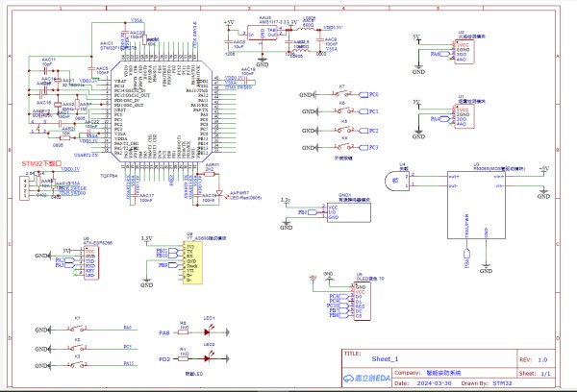Image resolution: width=577 pixels, height=392 pixels.
Task: Click the 嘉立创EDA logo in title block
Action: coord(366,379)
